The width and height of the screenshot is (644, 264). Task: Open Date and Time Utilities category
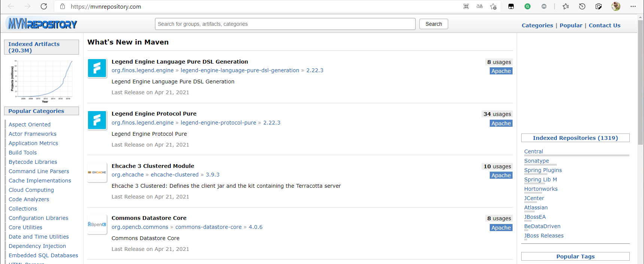click(x=39, y=237)
